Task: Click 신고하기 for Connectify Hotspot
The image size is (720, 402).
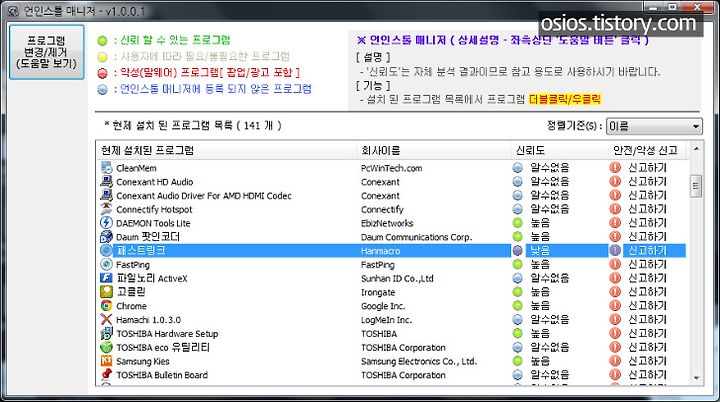Action: click(647, 209)
